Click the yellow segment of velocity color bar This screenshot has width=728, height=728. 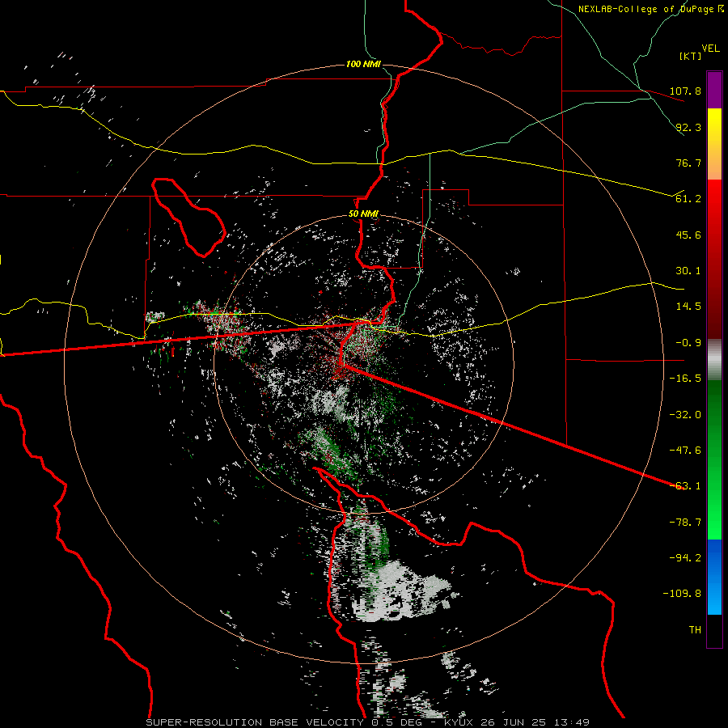[x=714, y=144]
